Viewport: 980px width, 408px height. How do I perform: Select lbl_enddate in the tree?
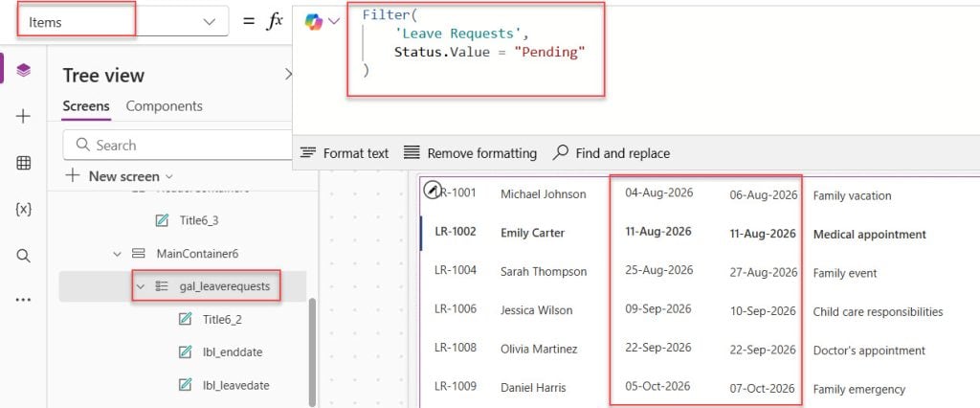[233, 352]
